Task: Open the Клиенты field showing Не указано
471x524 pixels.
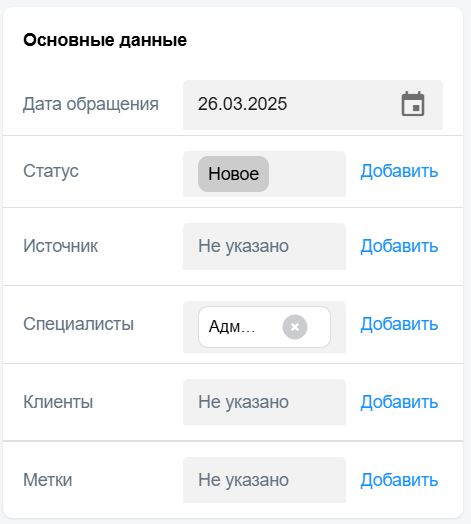Action: pyautogui.click(x=264, y=402)
